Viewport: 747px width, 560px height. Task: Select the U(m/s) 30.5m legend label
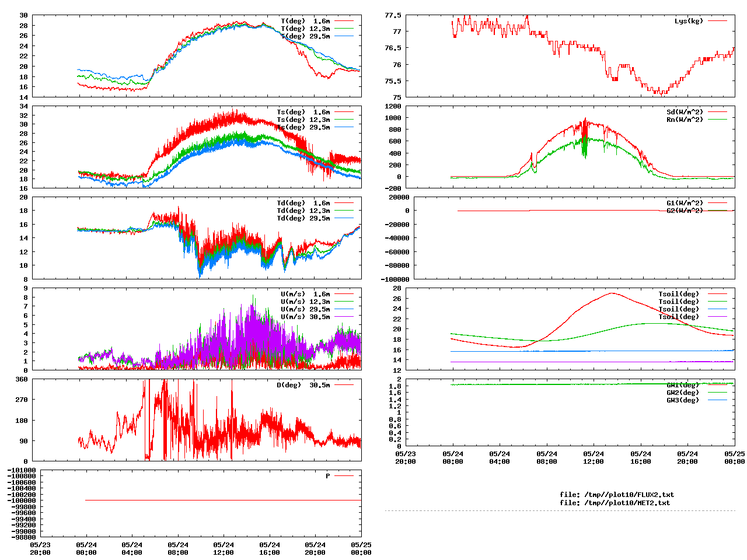point(305,317)
